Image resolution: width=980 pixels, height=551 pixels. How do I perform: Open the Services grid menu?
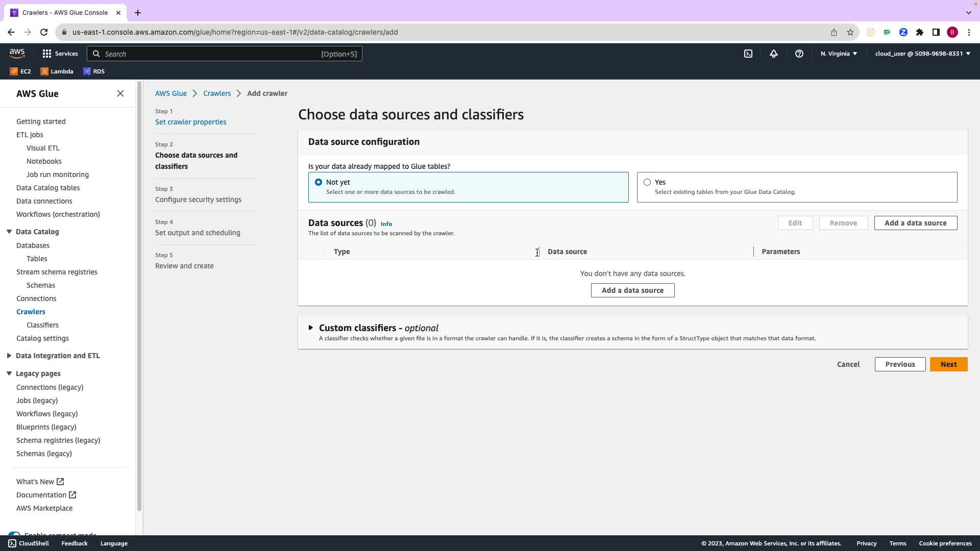(x=60, y=54)
